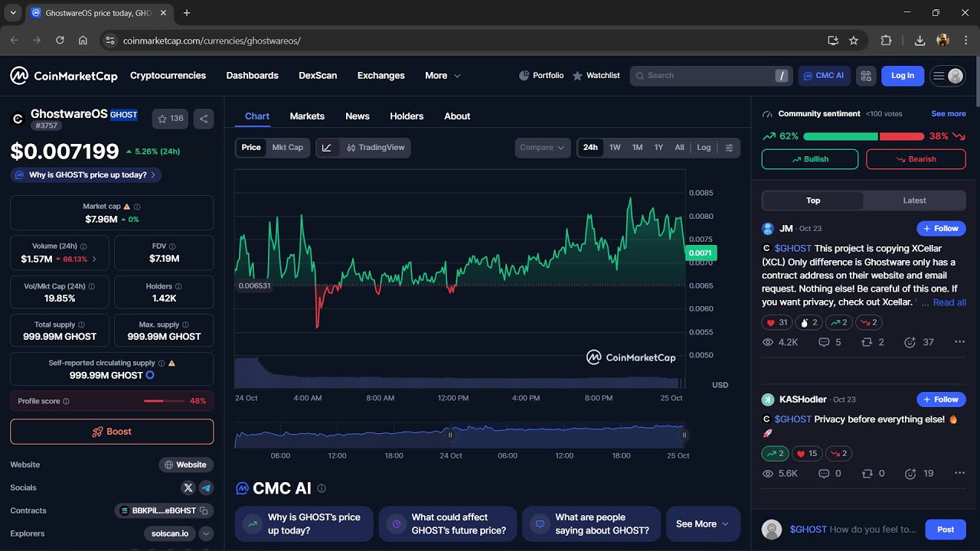This screenshot has width=980, height=551.
Task: Click the share icon next to GhostwareOS
Action: point(204,119)
